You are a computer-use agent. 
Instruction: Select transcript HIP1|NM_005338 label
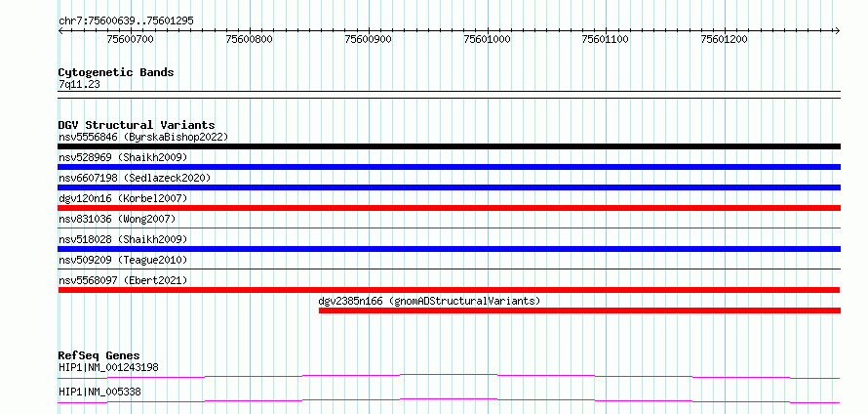(x=99, y=392)
